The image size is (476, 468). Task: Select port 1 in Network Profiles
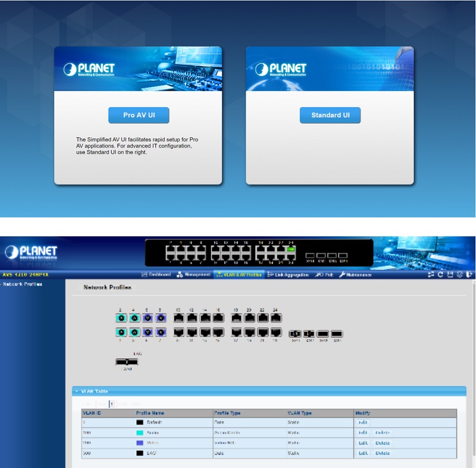(121, 332)
